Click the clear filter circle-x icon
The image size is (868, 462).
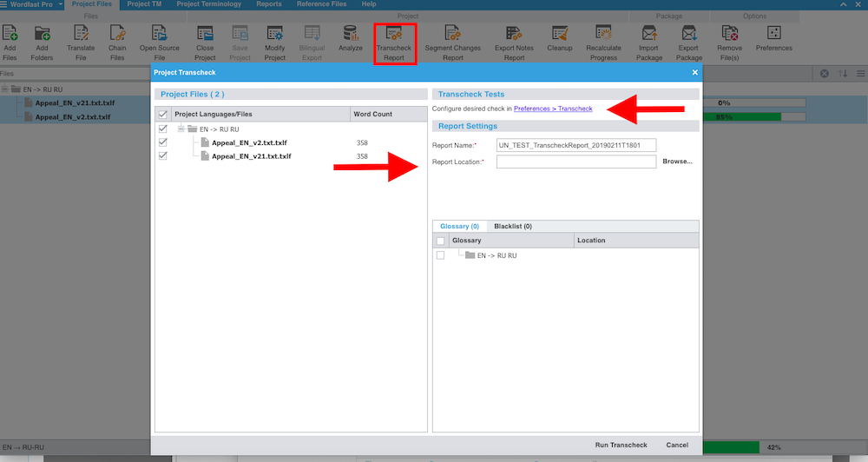tap(825, 74)
